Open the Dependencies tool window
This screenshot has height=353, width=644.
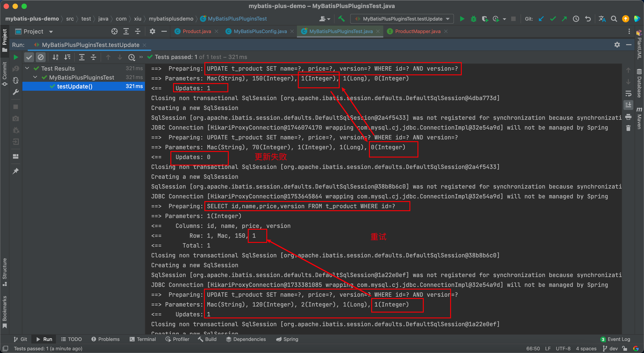[x=246, y=339]
